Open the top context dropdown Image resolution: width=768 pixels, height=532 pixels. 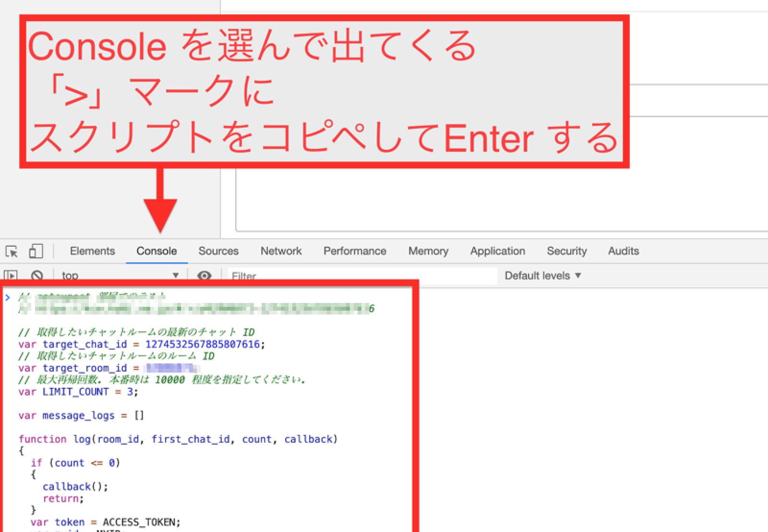coord(120,276)
